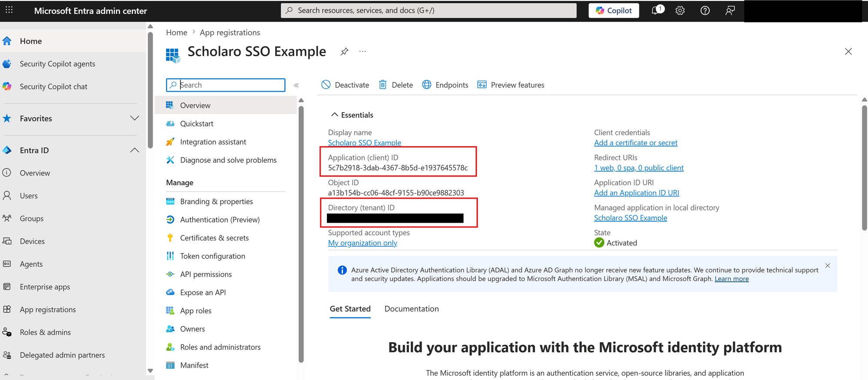Click Add an Application ID URI
This screenshot has height=380, width=868.
(636, 193)
